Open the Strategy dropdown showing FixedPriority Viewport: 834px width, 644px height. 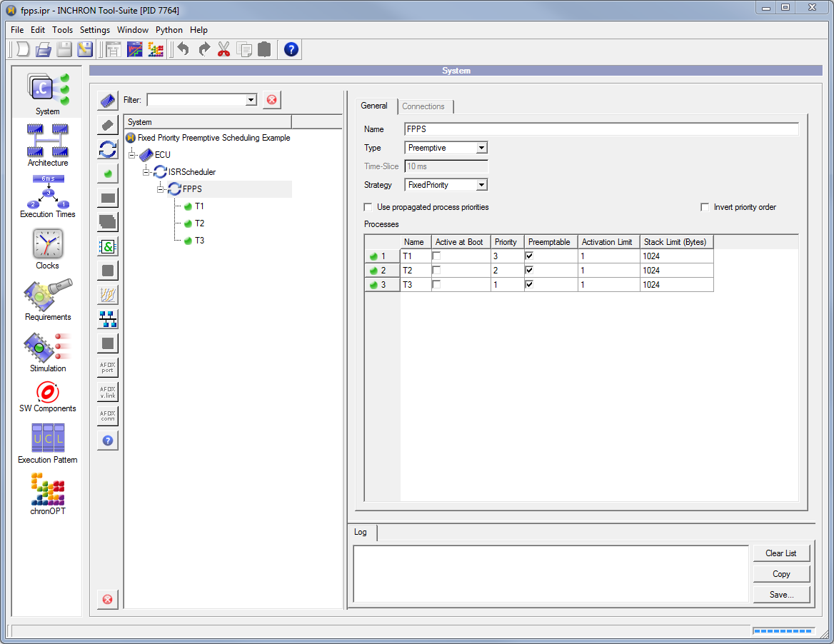pyautogui.click(x=481, y=185)
